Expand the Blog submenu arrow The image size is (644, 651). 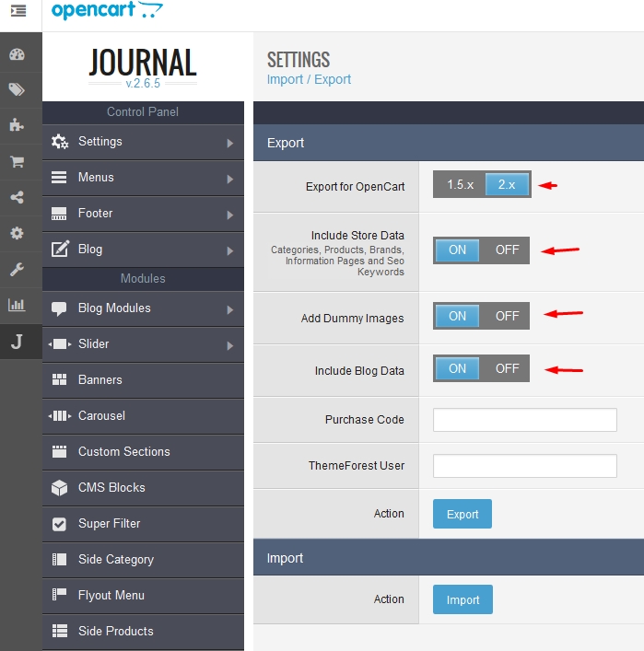pos(230,251)
